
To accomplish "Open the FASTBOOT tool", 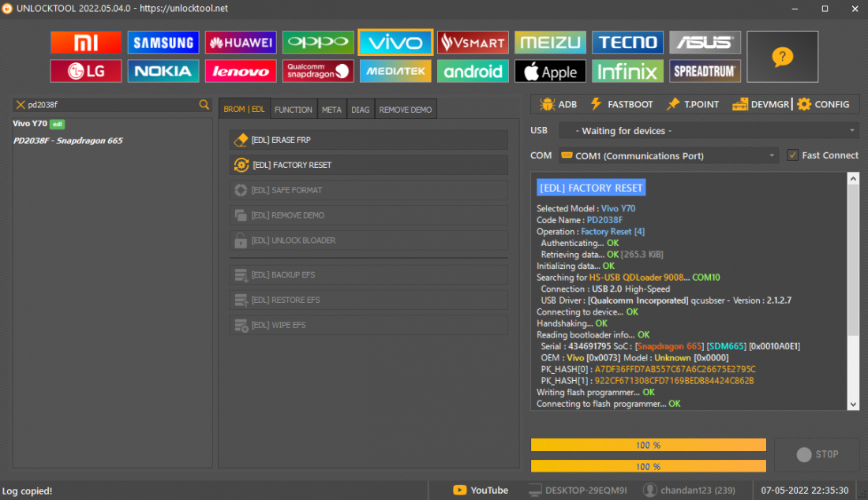I will tap(622, 104).
